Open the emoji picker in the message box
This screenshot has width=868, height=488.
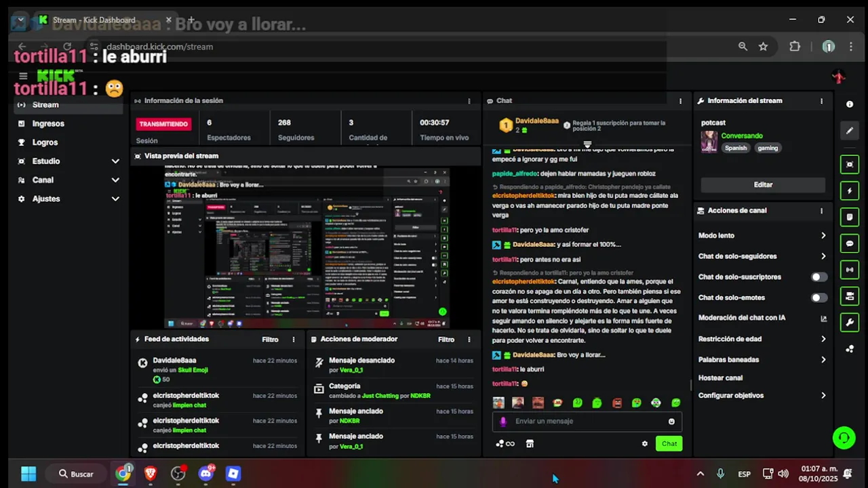click(671, 421)
